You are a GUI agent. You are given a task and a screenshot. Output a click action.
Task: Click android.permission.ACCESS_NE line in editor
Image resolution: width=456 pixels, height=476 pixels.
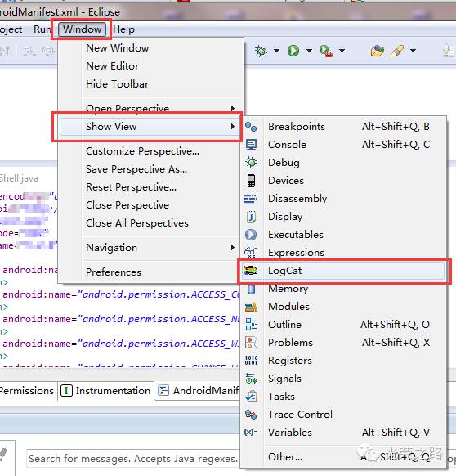122,319
